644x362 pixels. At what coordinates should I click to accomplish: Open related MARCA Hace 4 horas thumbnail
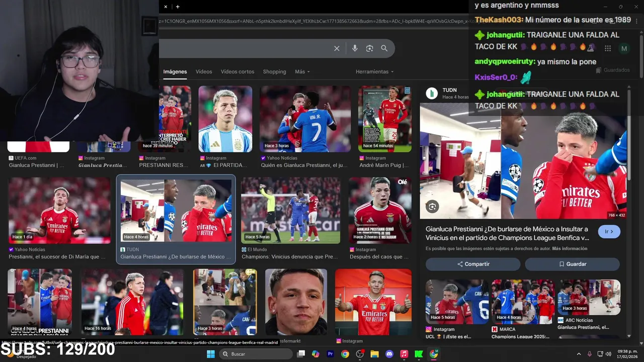tap(522, 302)
